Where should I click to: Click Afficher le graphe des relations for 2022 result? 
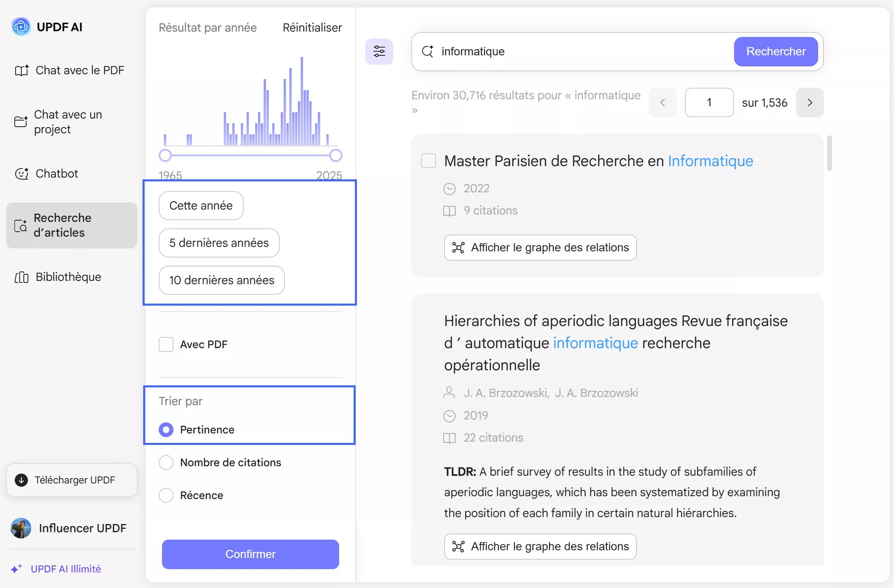tap(540, 248)
